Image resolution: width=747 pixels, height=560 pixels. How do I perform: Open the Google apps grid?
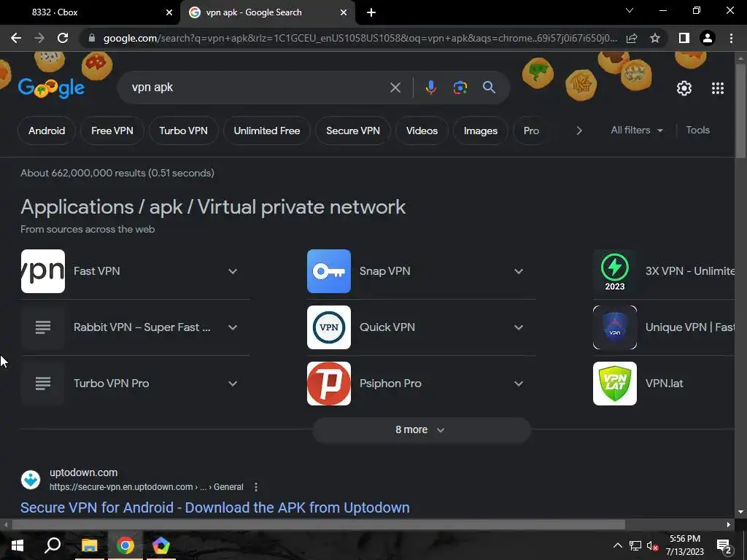click(718, 88)
